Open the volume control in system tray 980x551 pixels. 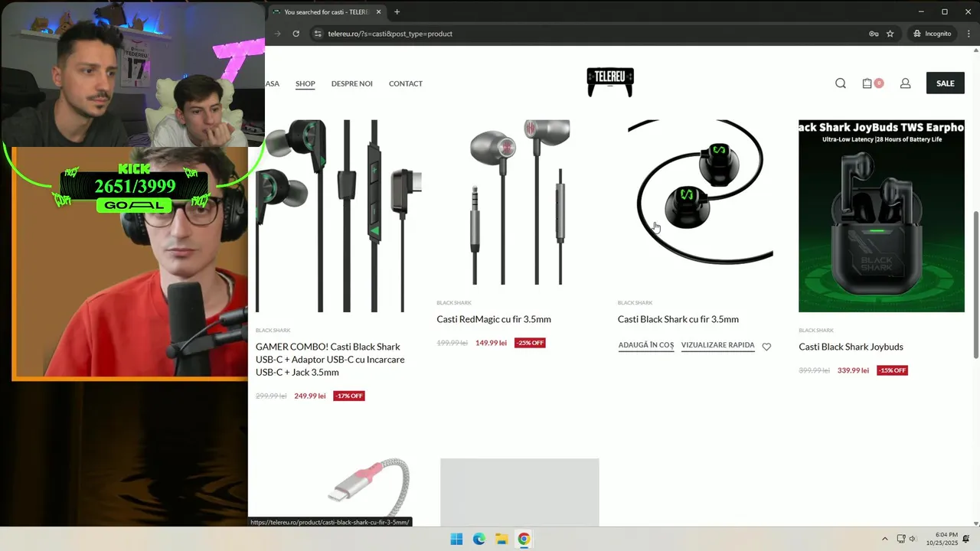pos(913,539)
